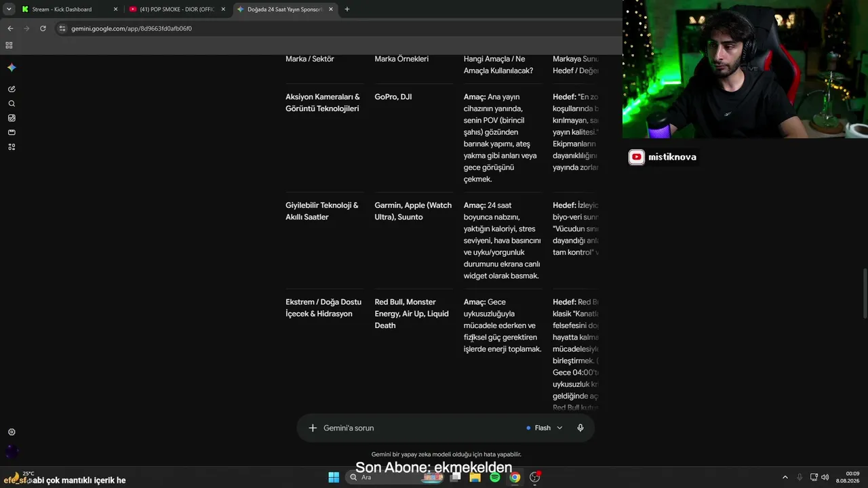868x488 pixels.
Task: Go back with the browser back arrow
Action: pyautogui.click(x=10, y=28)
